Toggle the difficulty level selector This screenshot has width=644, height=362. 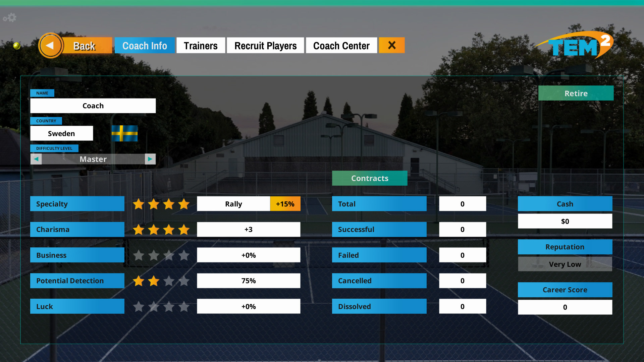tap(150, 159)
